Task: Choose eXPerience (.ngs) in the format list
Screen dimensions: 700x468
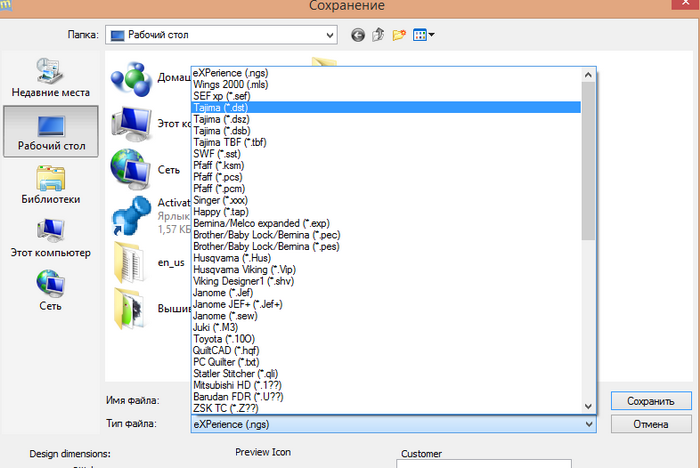Action: coord(386,73)
